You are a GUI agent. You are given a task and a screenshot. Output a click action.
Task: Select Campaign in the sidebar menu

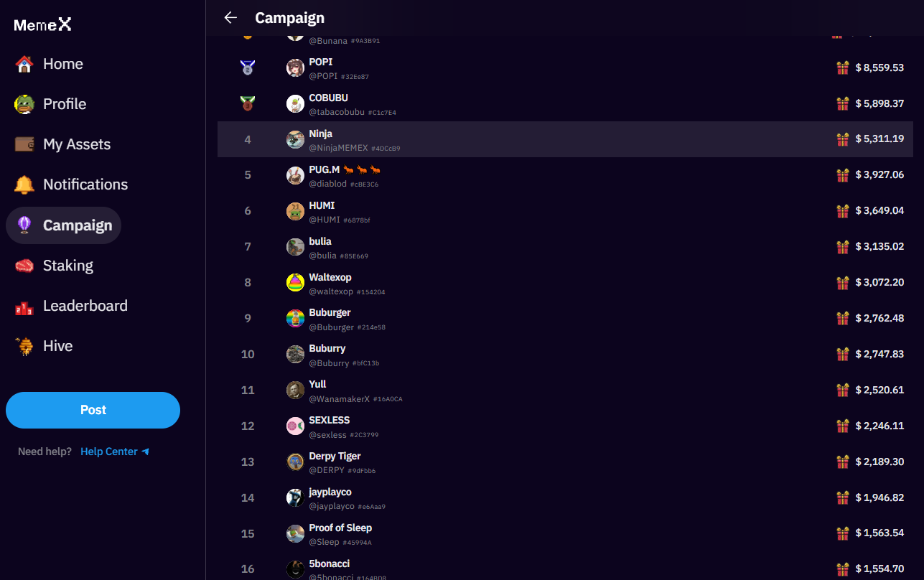click(x=63, y=225)
